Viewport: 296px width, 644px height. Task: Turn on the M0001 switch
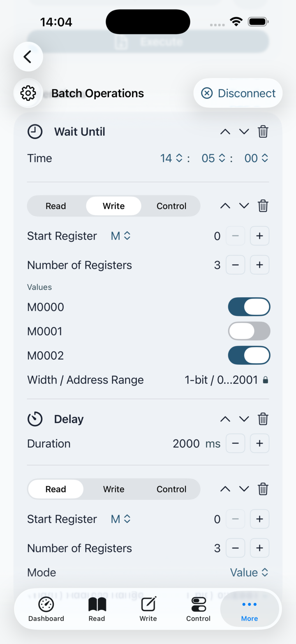click(249, 331)
